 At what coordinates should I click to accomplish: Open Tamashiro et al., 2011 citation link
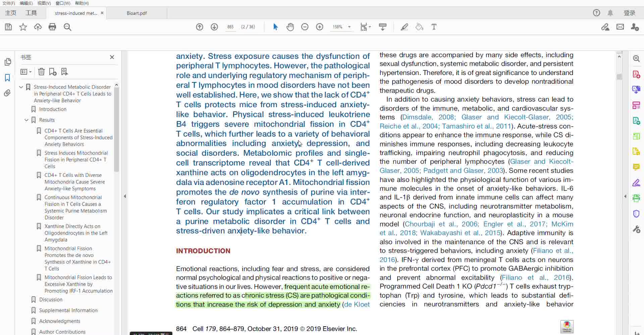[x=476, y=126]
